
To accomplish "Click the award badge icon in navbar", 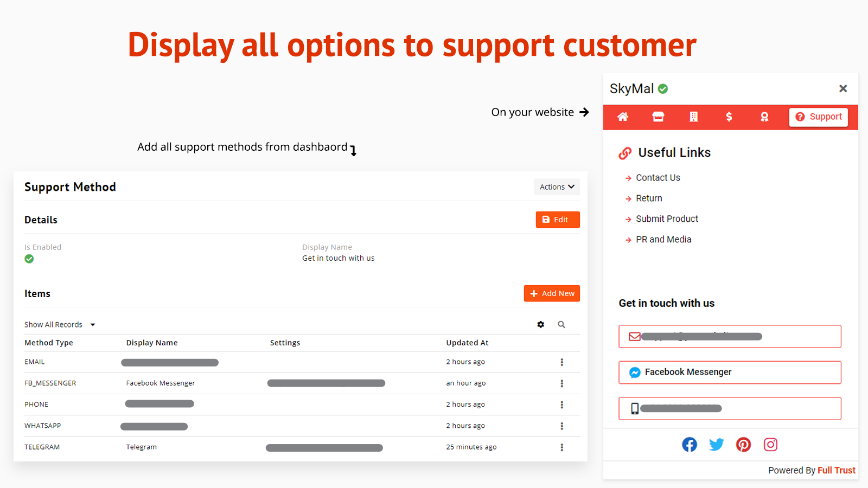I will [764, 117].
